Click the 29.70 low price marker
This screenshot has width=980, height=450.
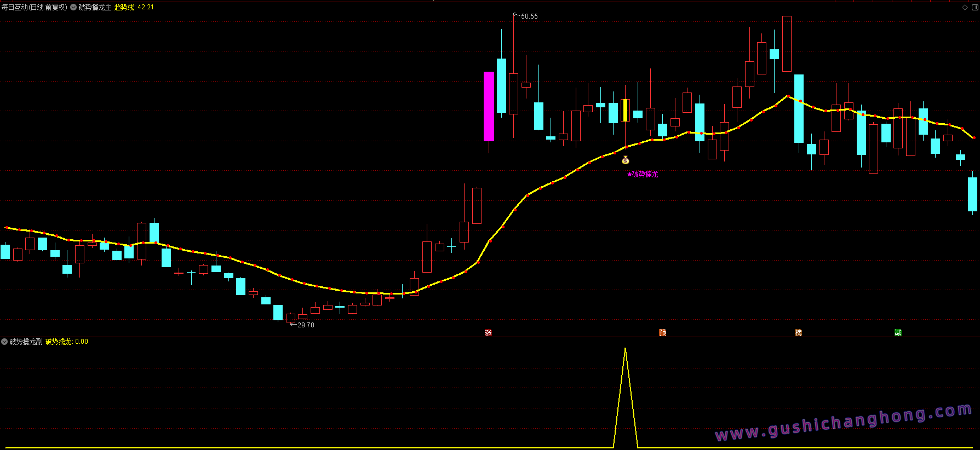point(306,325)
